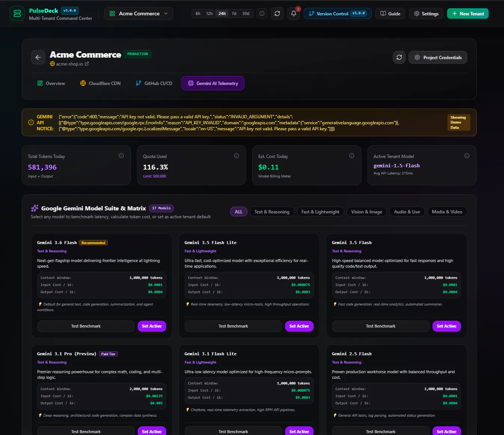Select the 6h time range

pyautogui.click(x=198, y=13)
